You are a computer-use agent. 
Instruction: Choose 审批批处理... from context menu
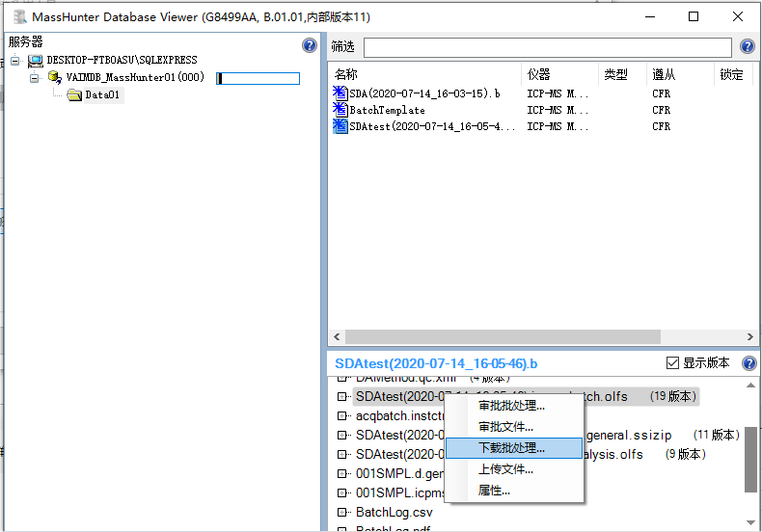tap(514, 406)
